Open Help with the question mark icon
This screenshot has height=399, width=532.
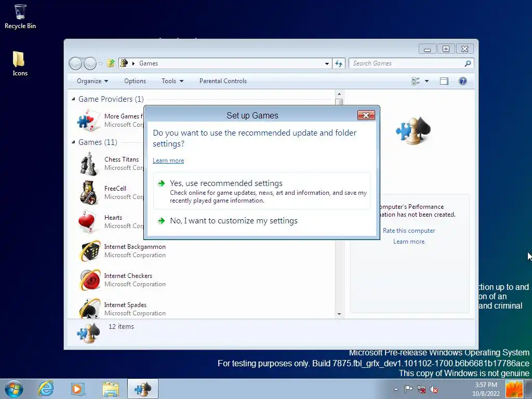pyautogui.click(x=463, y=81)
